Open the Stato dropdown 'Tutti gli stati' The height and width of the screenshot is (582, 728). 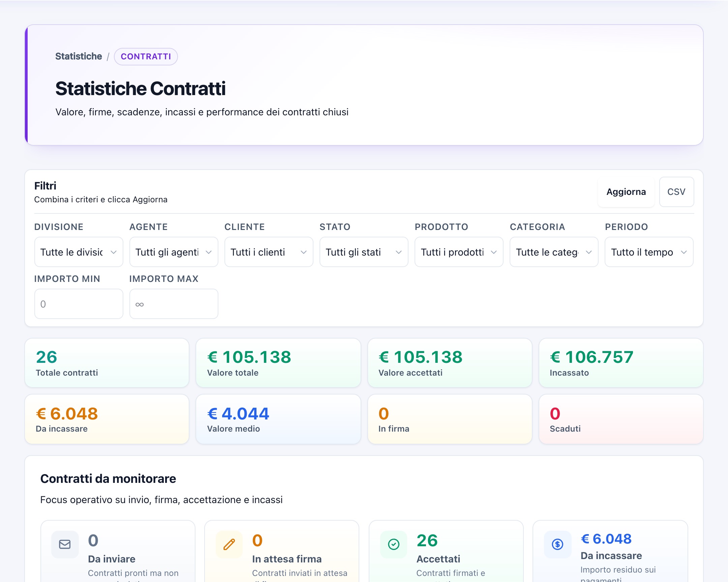tap(364, 252)
